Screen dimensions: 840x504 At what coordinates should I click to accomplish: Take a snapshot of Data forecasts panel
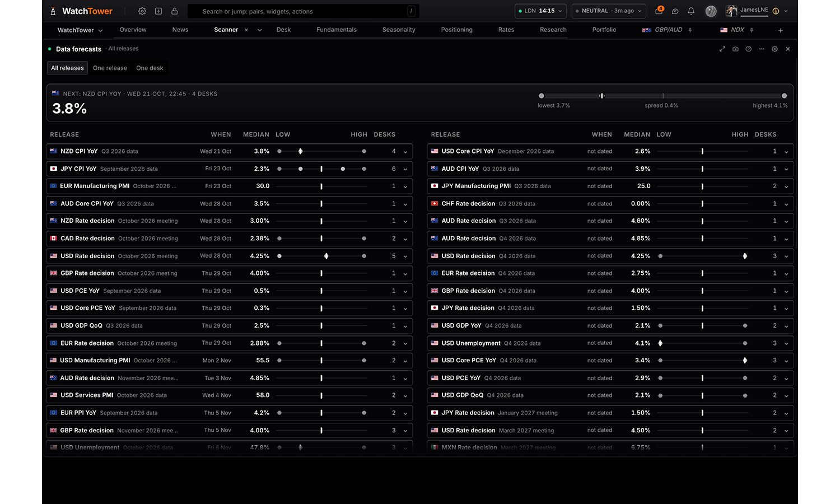pyautogui.click(x=735, y=49)
